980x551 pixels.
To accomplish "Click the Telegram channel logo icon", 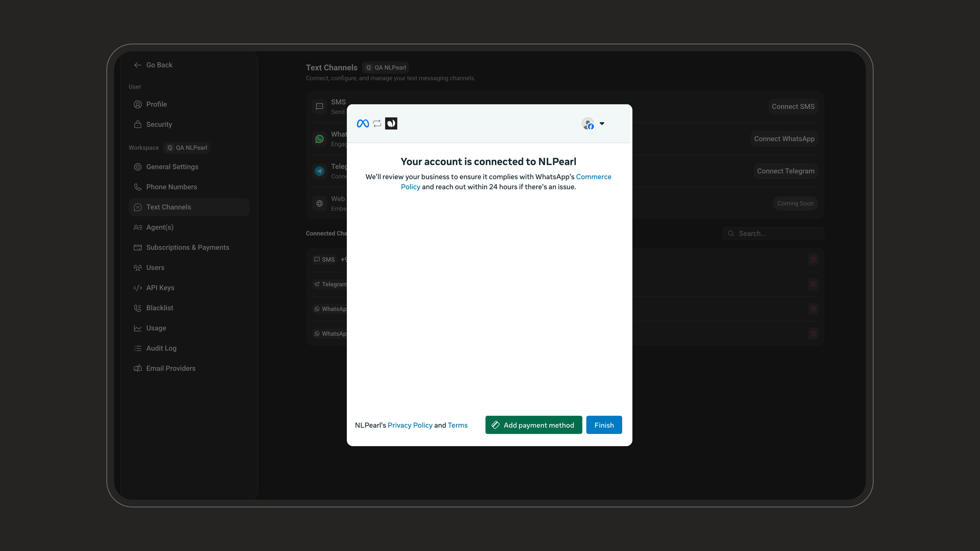I will (x=320, y=171).
